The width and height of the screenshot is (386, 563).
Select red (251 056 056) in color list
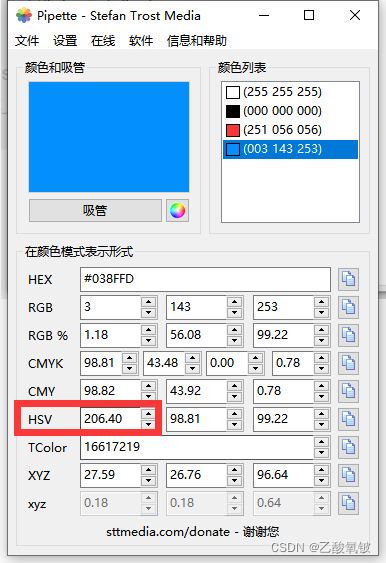[x=290, y=130]
